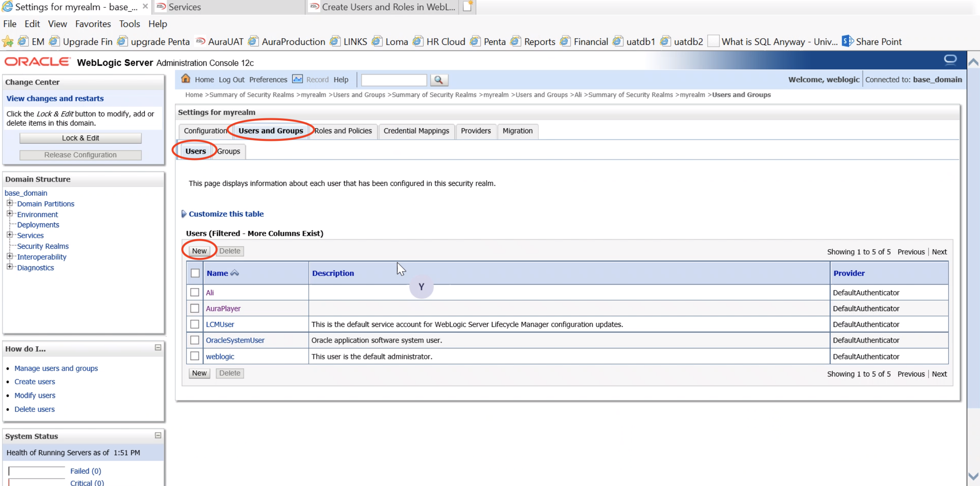The image size is (980, 486).
Task: Switch to Credential Mappings tab
Action: [416, 131]
